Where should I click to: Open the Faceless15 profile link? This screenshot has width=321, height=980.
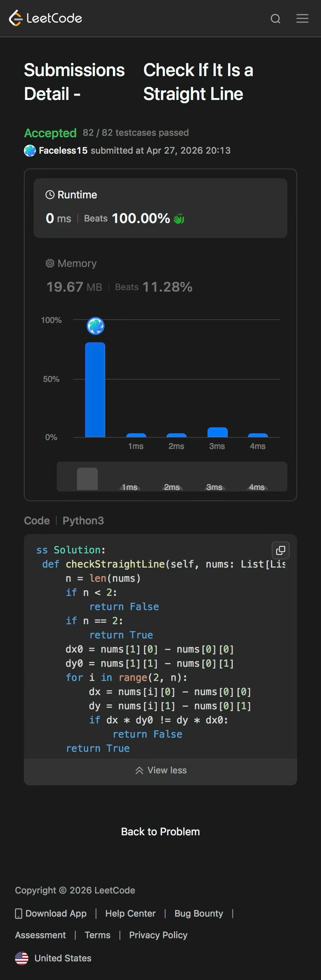pyautogui.click(x=63, y=151)
